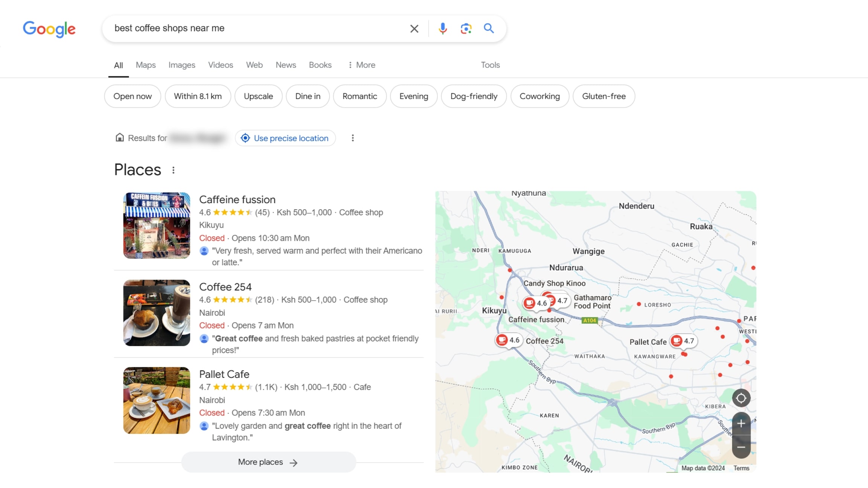Toggle the Dog-friendly filter chip

click(474, 96)
